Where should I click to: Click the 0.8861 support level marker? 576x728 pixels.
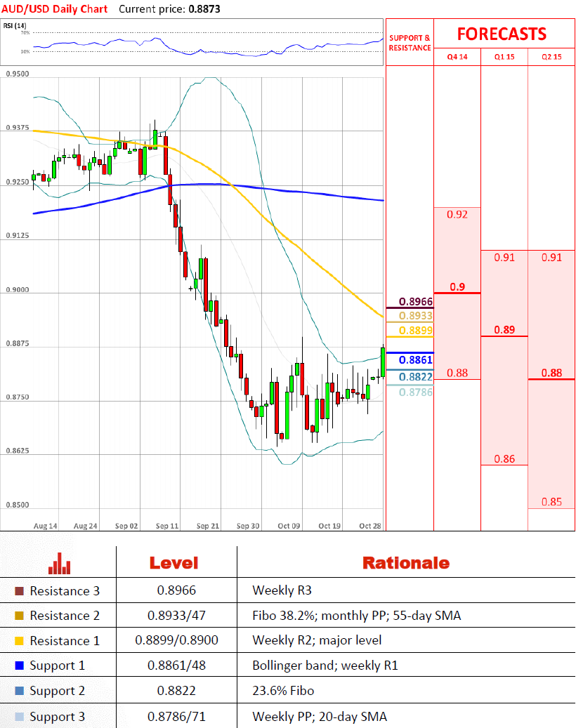[416, 360]
